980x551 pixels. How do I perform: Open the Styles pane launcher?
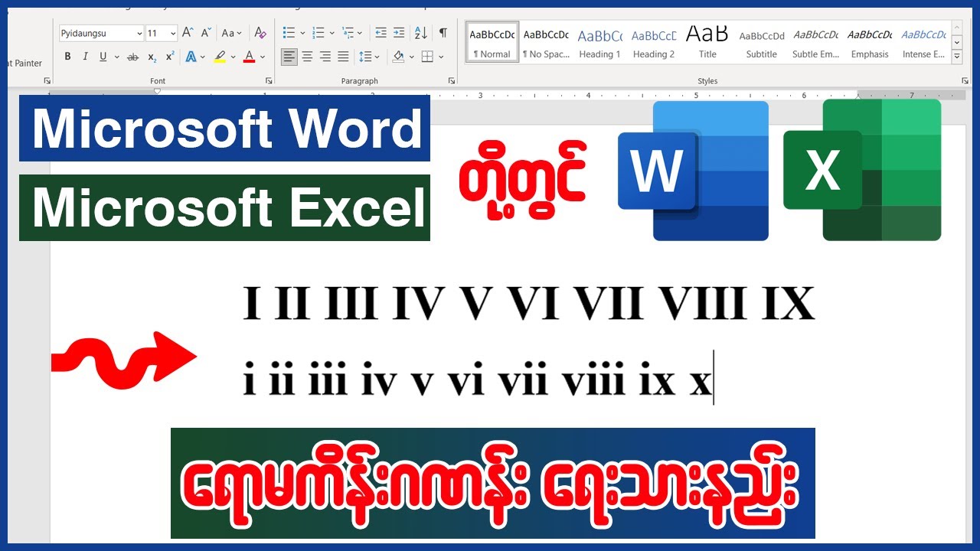point(965,80)
